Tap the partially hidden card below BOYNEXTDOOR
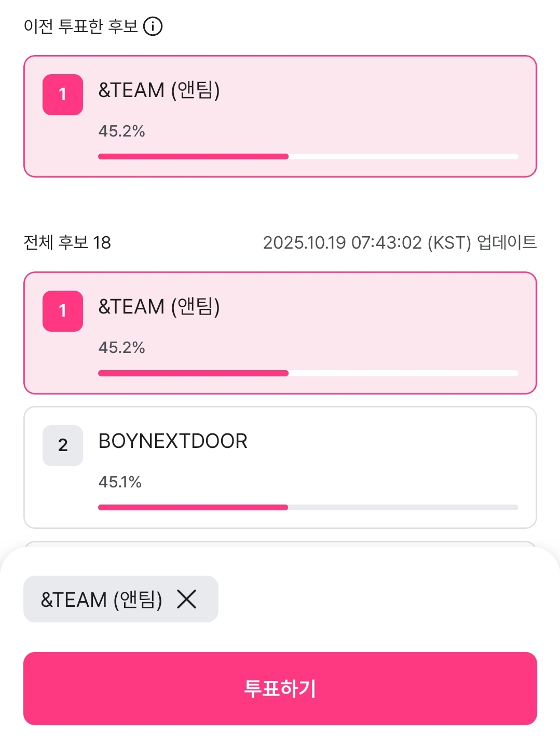 point(280,543)
